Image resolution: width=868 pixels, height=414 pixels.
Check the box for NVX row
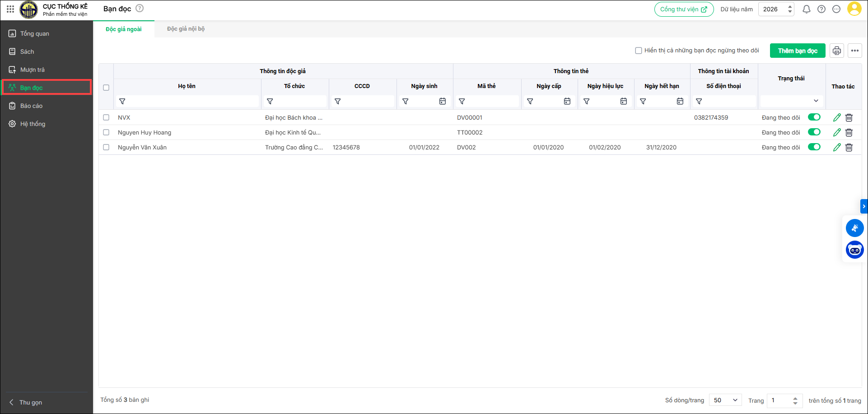coord(106,117)
